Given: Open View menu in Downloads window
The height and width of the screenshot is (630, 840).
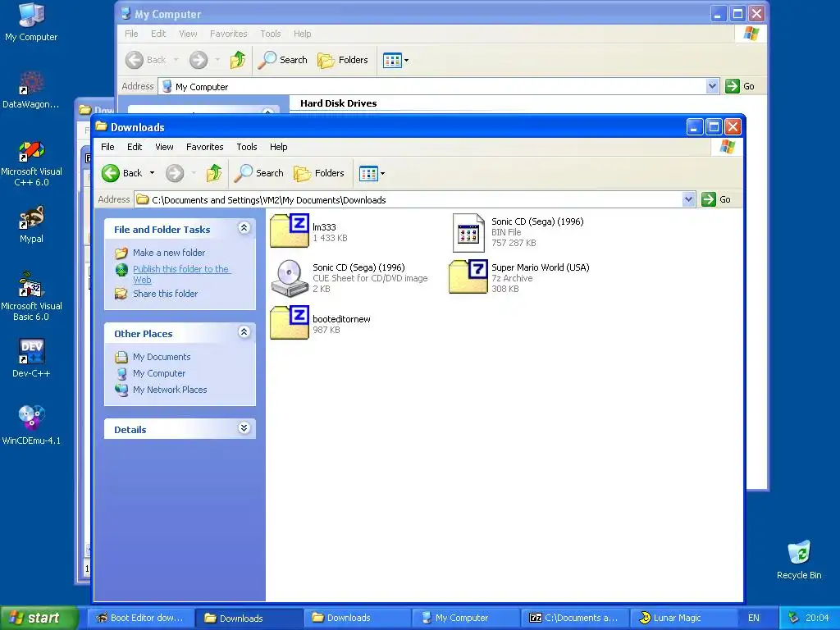Looking at the screenshot, I should click(164, 147).
